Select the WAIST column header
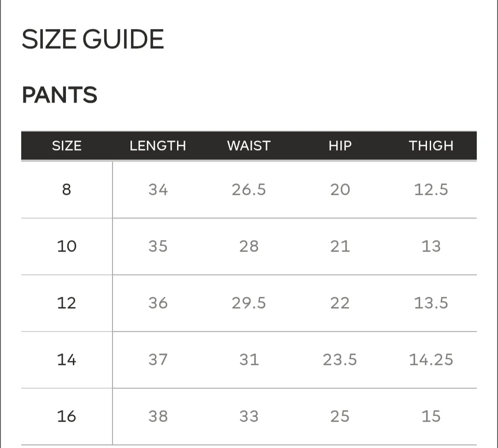Image resolution: width=498 pixels, height=448 pixels. 249,146
